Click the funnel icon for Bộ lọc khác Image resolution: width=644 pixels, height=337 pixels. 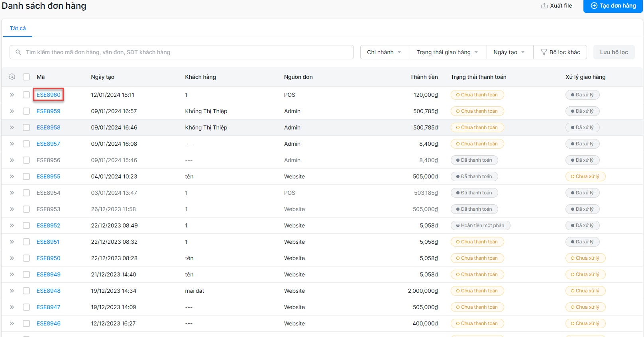544,52
